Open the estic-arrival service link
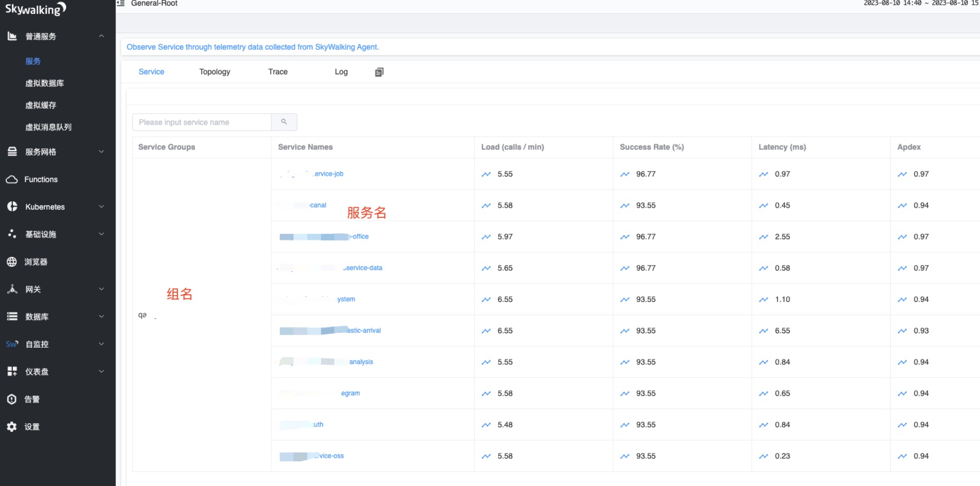 pyautogui.click(x=363, y=331)
